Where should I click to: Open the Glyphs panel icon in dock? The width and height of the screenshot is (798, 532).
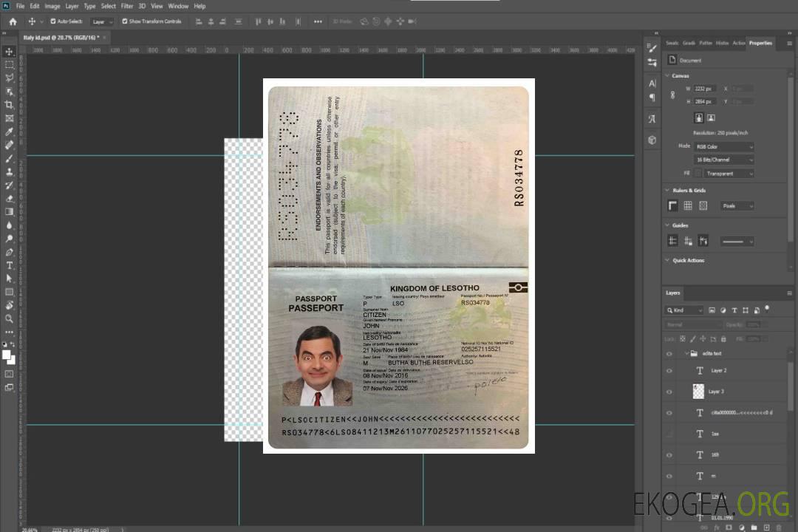click(652, 119)
